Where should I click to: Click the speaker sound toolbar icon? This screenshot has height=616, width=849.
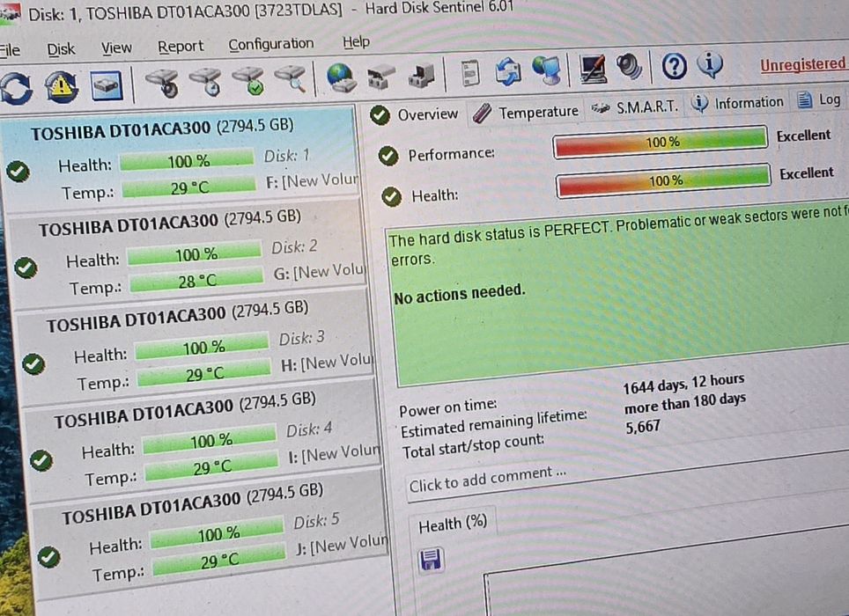click(x=629, y=68)
